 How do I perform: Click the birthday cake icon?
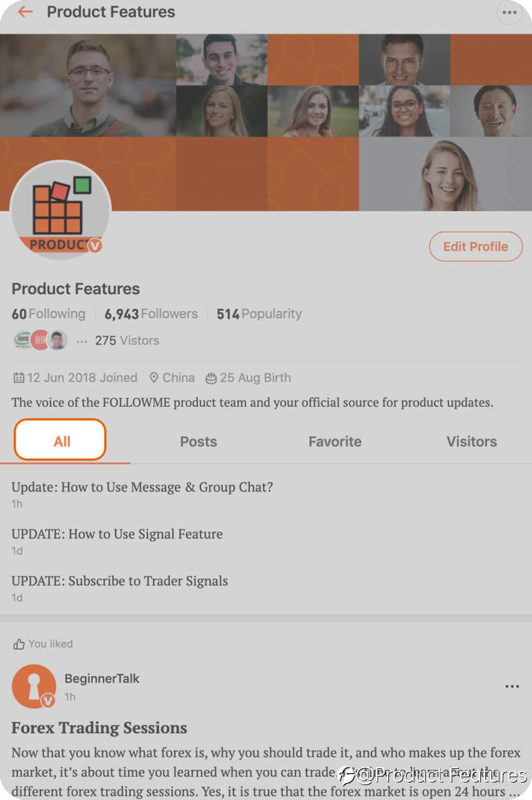coord(211,377)
